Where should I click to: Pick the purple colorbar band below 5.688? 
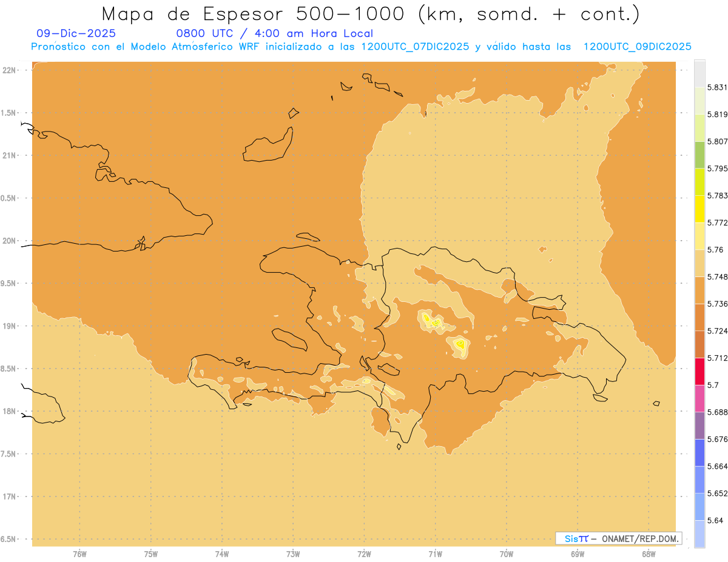click(x=699, y=426)
